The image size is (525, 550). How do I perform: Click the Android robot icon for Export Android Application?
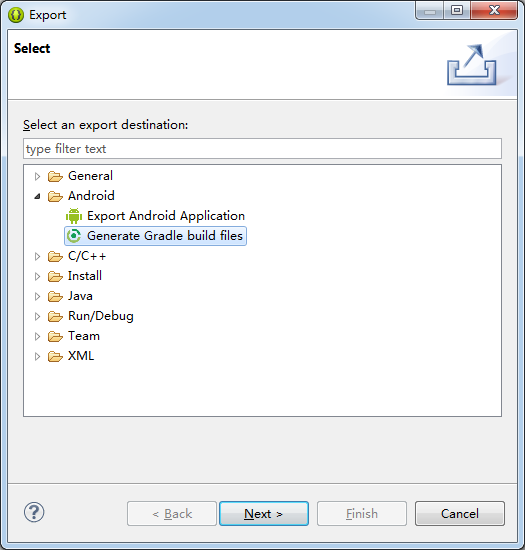coord(74,216)
